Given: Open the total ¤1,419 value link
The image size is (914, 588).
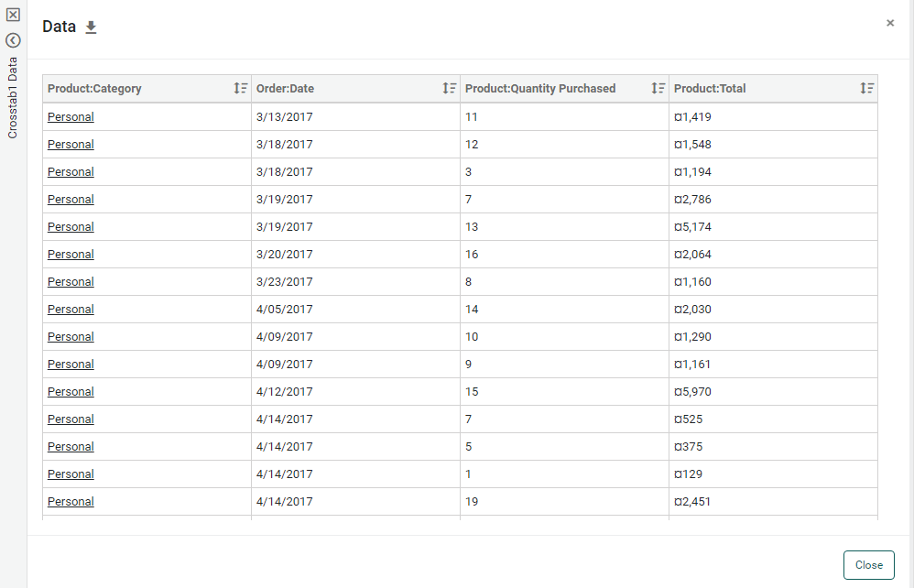Looking at the screenshot, I should [x=691, y=116].
